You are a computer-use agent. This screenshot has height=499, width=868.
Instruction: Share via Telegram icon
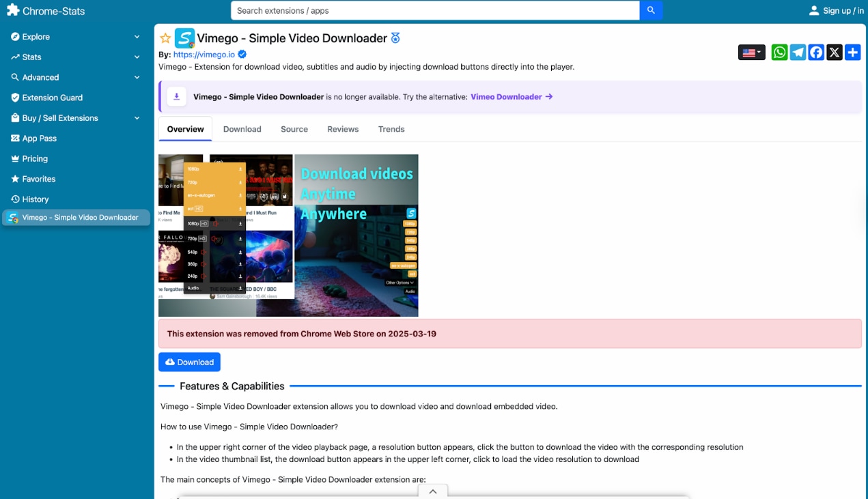click(797, 52)
